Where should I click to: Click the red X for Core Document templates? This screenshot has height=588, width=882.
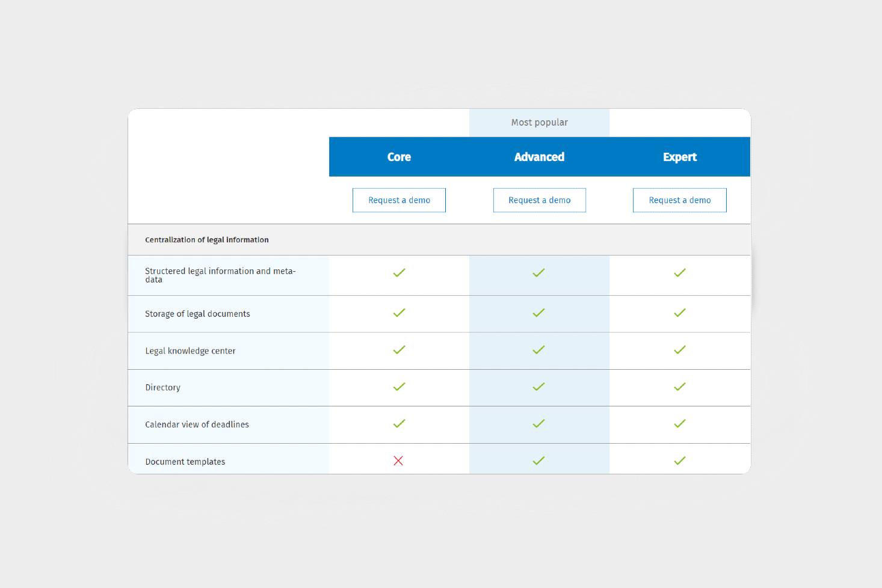click(x=398, y=461)
